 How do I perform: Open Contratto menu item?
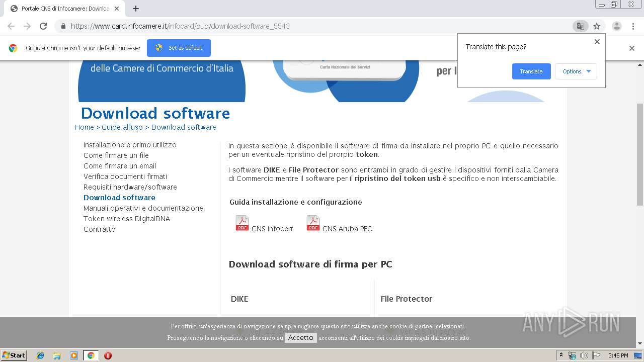tap(100, 229)
